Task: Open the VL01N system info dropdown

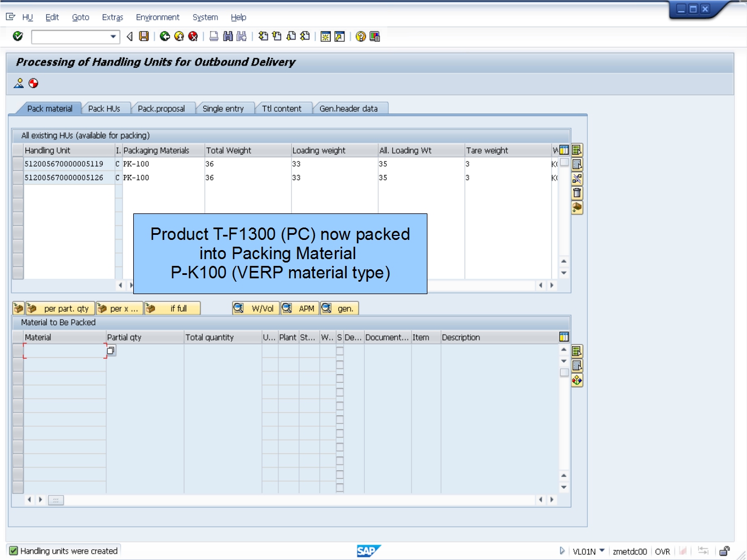Action: coord(602,550)
